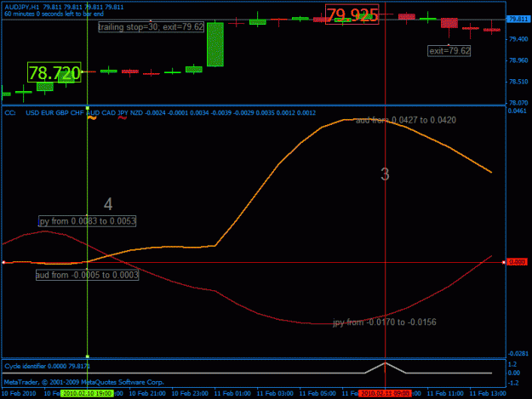Click the number 4 text object
The height and width of the screenshot is (399, 532).
pyautogui.click(x=108, y=204)
